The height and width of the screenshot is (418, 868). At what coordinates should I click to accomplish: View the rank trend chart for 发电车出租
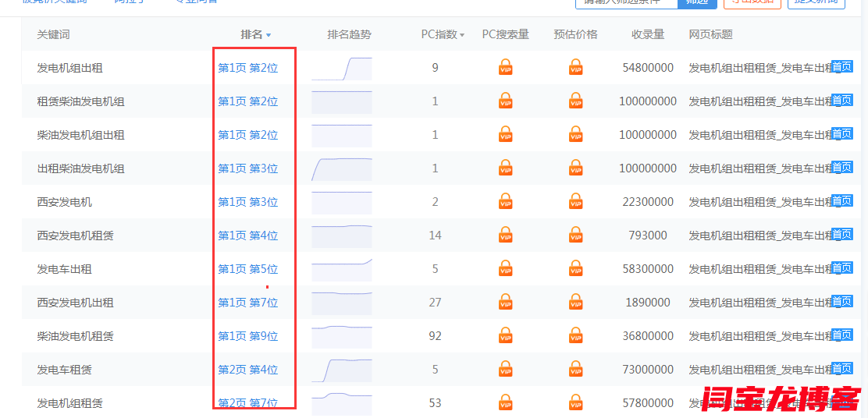[342, 270]
